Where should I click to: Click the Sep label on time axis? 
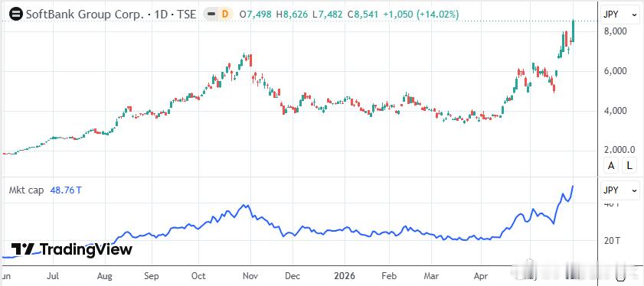coord(152,275)
